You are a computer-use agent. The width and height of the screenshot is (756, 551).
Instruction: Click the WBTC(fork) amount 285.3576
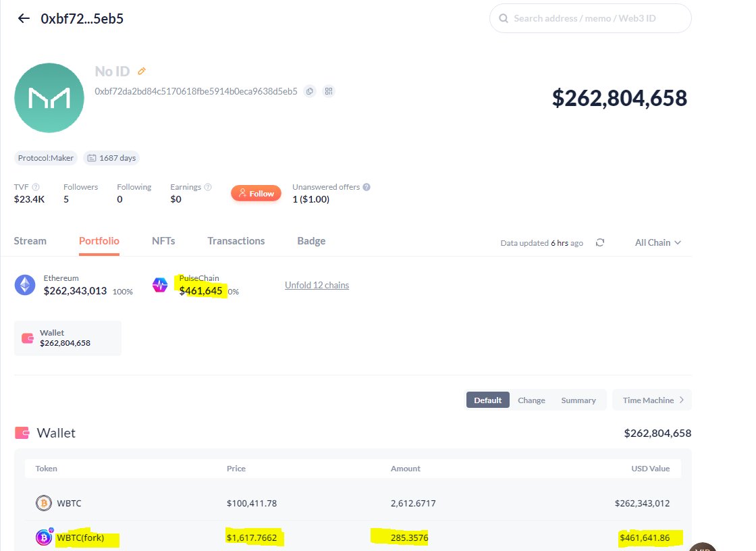409,537
